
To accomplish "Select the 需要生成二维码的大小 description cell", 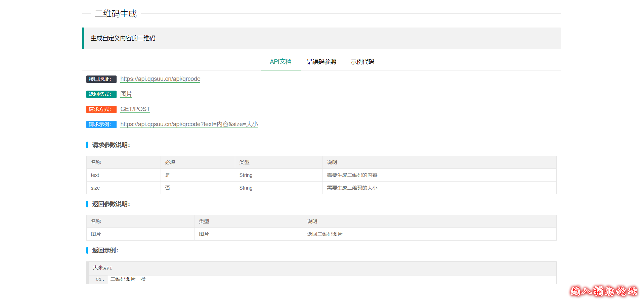I will tap(352, 188).
